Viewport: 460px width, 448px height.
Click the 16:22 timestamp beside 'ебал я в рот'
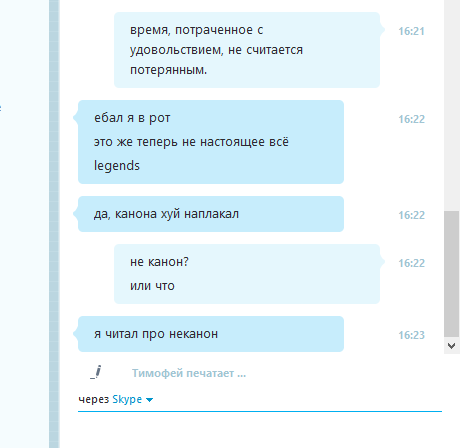coord(411,119)
